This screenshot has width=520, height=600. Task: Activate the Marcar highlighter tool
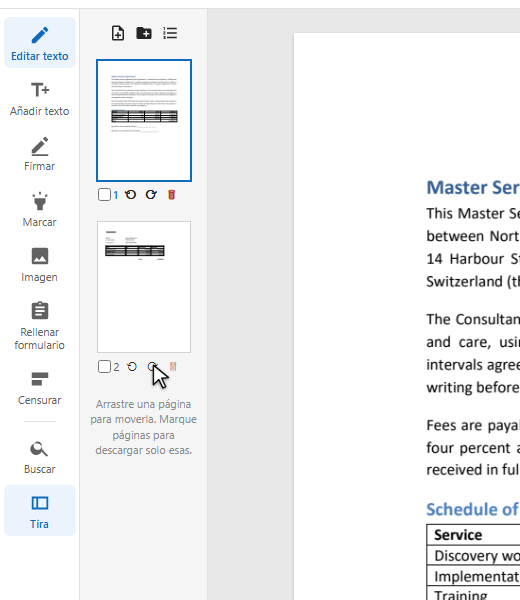tap(40, 209)
